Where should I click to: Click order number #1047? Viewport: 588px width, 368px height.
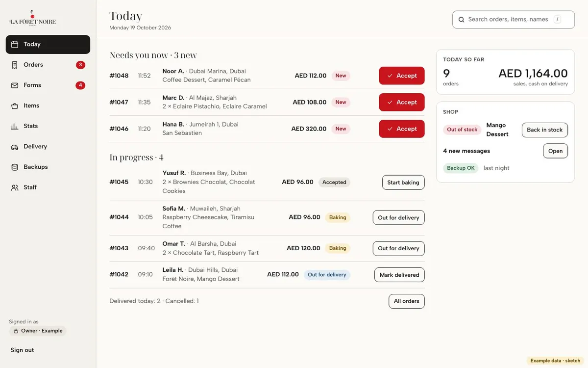(119, 102)
